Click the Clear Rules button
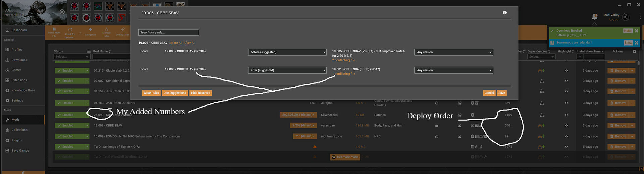Viewport: 644px width, 174px height. (151, 93)
